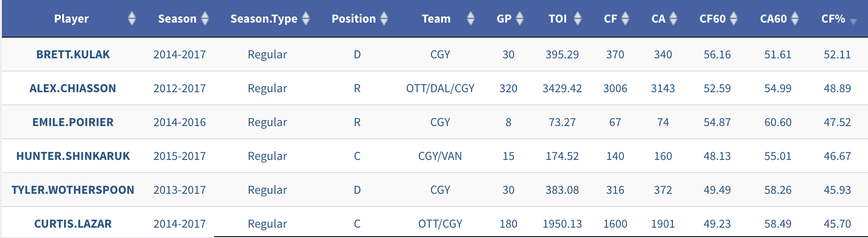
Task: Click sort arrows beside CA header
Action: tap(673, 19)
